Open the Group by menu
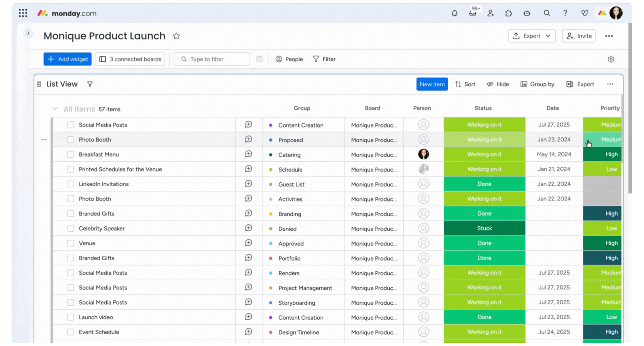The height and width of the screenshot is (346, 644). (x=537, y=84)
